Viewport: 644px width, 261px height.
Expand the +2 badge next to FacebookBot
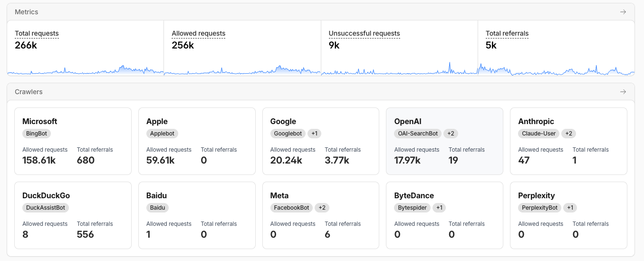322,208
